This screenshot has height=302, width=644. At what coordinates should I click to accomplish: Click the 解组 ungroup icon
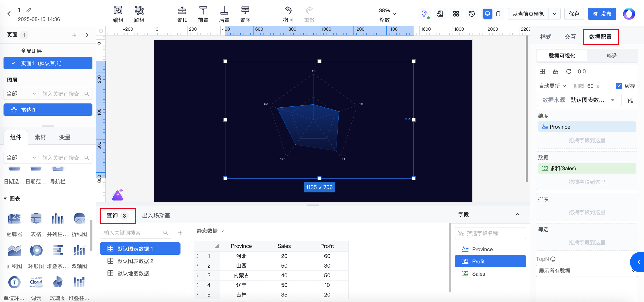point(139,11)
